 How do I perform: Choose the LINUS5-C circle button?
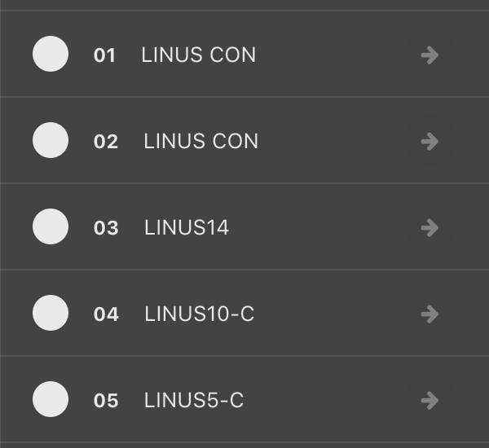(51, 400)
